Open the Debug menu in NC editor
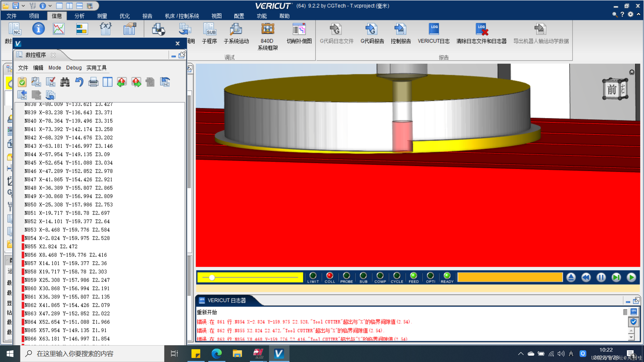Image resolution: width=644 pixels, height=362 pixels. tap(74, 68)
